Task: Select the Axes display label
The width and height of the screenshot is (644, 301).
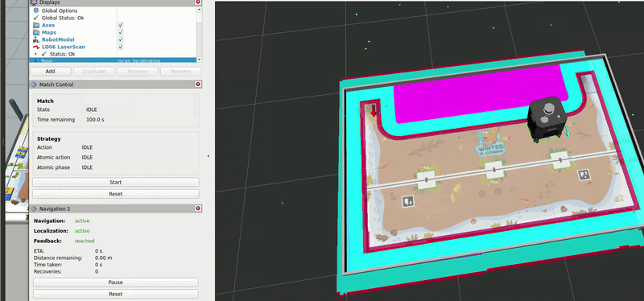Action: click(x=48, y=26)
